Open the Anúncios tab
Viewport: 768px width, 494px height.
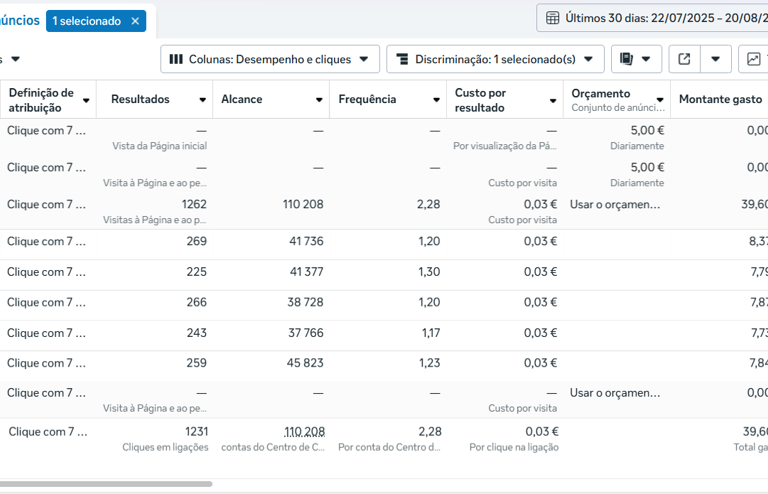[x=20, y=20]
